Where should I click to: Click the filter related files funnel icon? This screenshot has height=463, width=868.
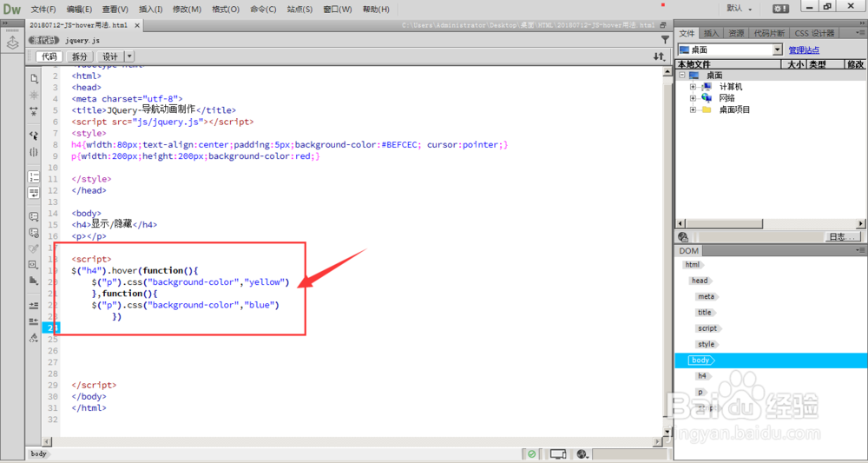click(665, 40)
